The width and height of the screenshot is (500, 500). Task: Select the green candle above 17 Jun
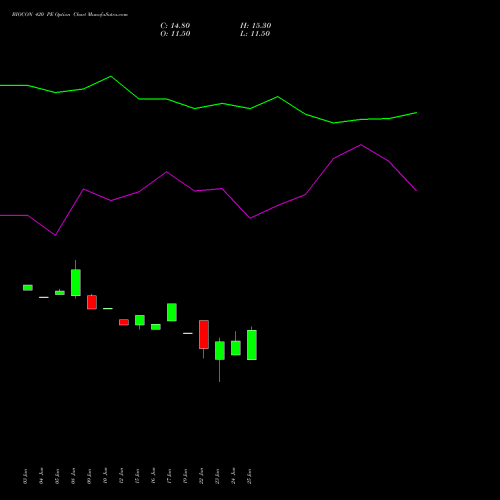tap(172, 312)
